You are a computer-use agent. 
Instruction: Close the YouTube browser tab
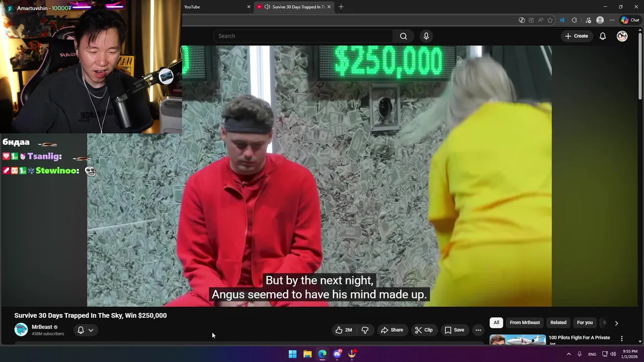tap(249, 7)
